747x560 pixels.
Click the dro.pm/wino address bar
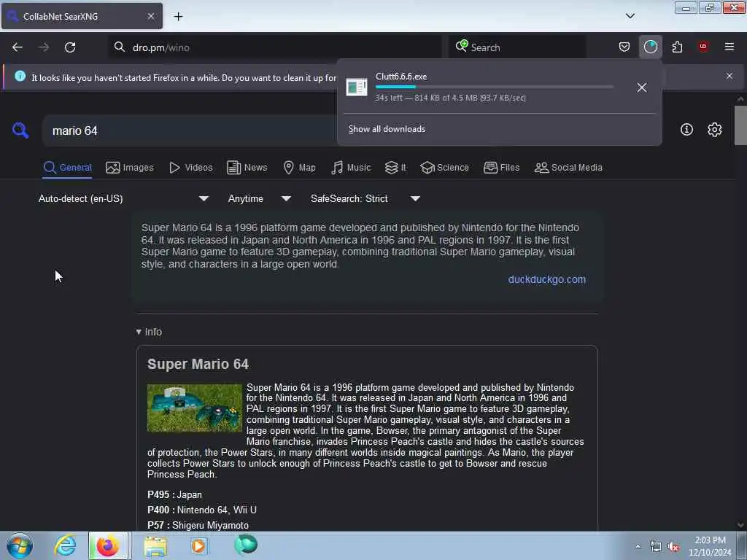point(275,47)
